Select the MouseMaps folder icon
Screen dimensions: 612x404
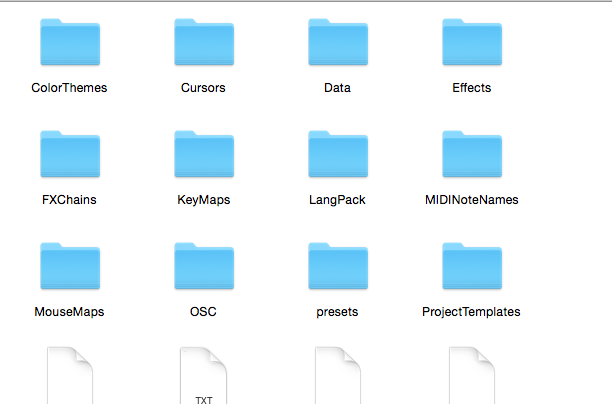[70, 266]
